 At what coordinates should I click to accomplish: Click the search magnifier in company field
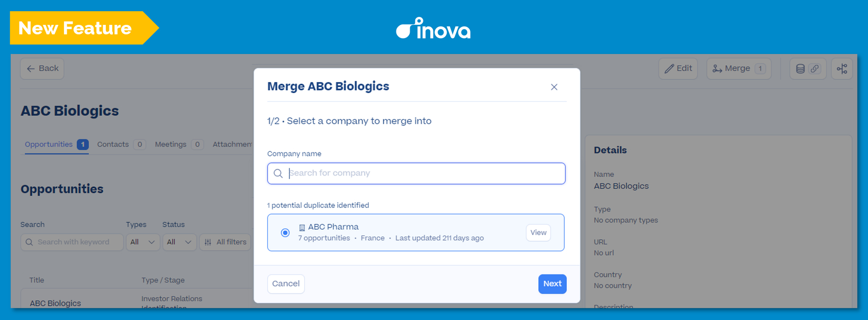[x=278, y=173]
